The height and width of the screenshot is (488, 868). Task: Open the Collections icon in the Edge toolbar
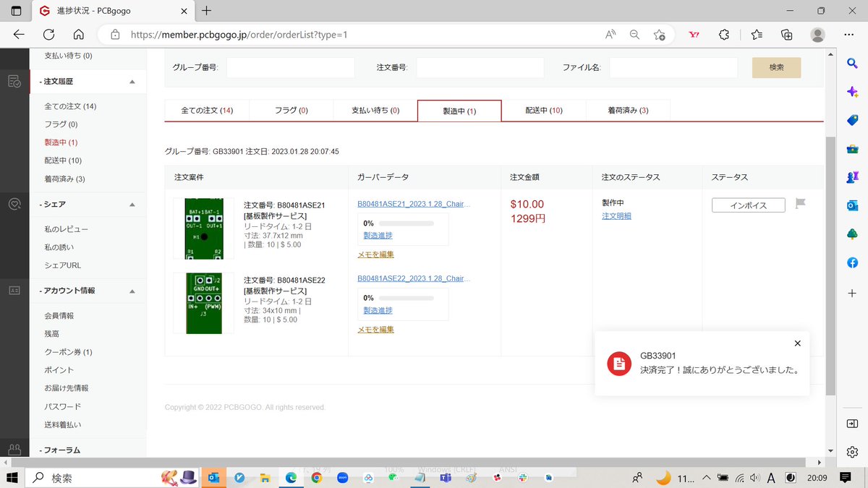(x=787, y=34)
